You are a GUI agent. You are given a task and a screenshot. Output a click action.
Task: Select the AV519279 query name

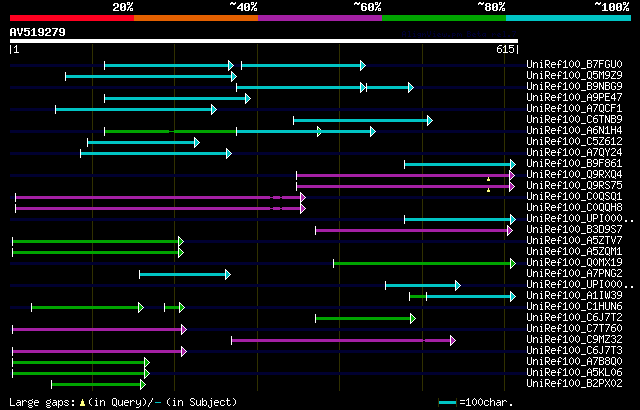point(38,32)
